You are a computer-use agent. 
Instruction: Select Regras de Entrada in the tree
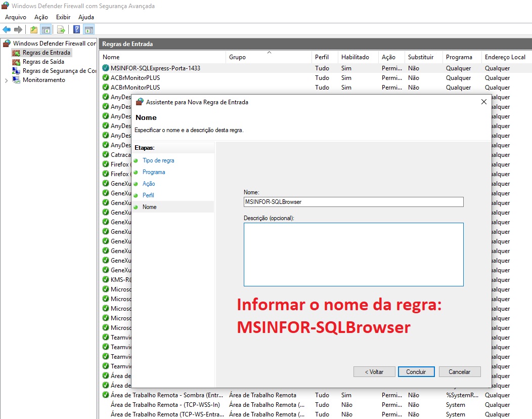pyautogui.click(x=47, y=53)
